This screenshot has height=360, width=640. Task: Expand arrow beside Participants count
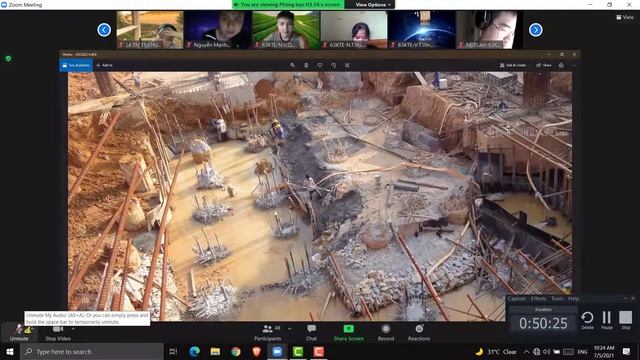pos(290,328)
